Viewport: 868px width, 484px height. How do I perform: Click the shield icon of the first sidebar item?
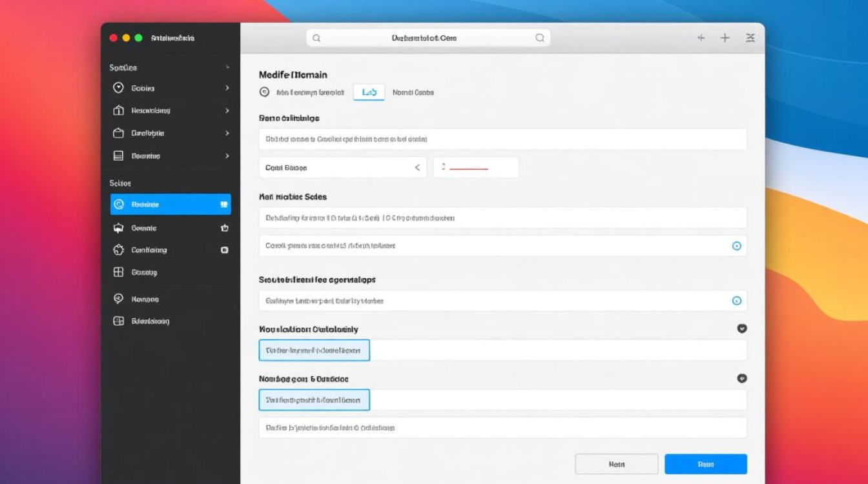coord(118,88)
